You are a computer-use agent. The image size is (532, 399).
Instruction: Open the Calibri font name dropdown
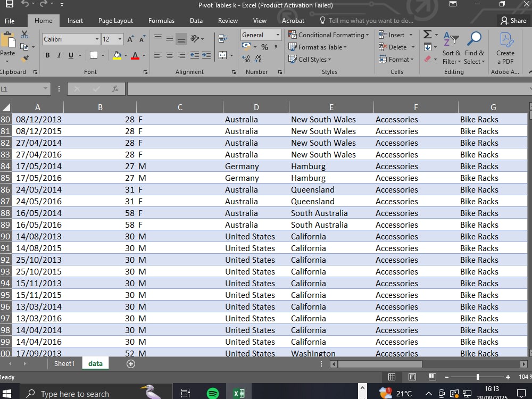click(x=97, y=39)
